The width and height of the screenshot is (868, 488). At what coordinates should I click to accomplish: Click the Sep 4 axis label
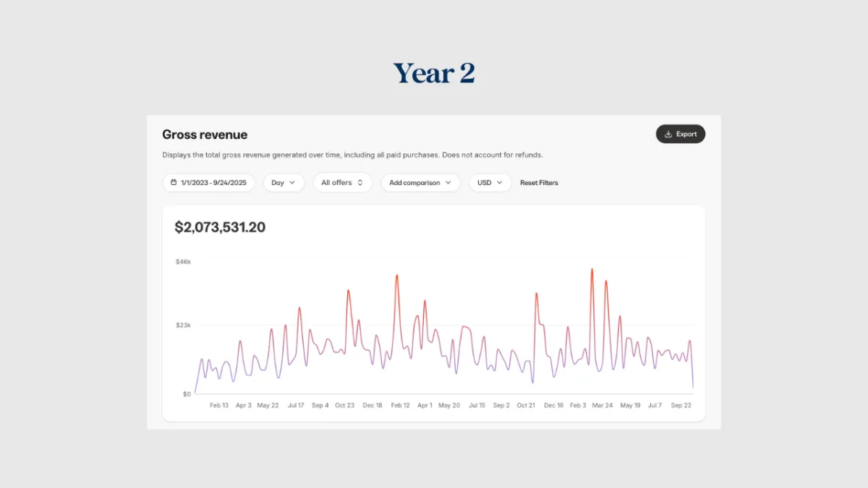(320, 406)
